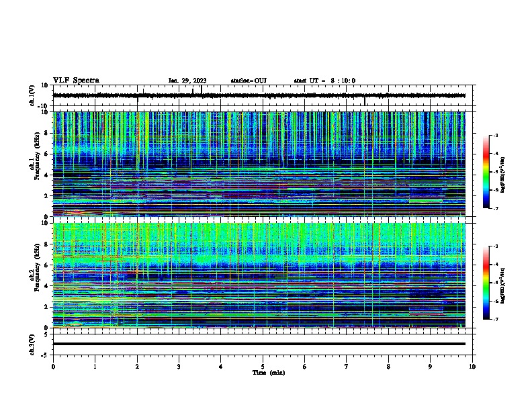
Task: Click time axis tick label "5"
Action: click(x=263, y=367)
